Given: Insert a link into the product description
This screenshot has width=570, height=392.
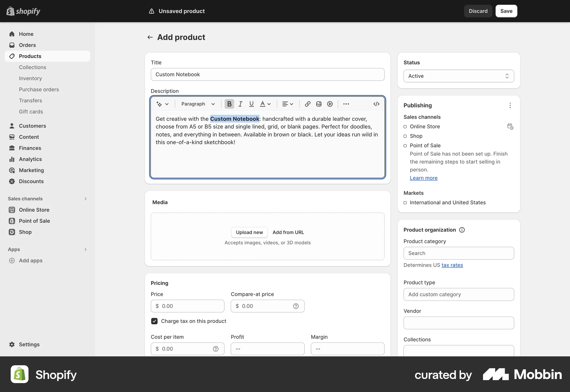Looking at the screenshot, I should pos(307,104).
